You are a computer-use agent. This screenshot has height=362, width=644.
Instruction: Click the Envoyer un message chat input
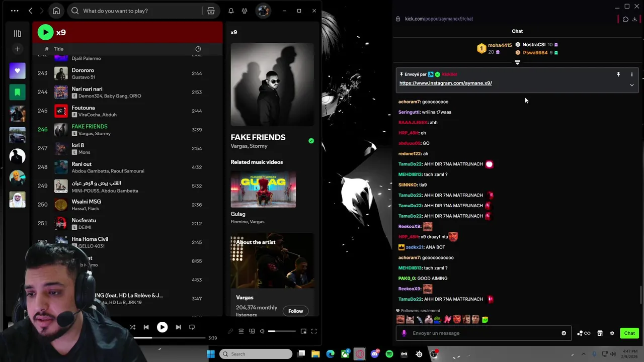(x=484, y=333)
